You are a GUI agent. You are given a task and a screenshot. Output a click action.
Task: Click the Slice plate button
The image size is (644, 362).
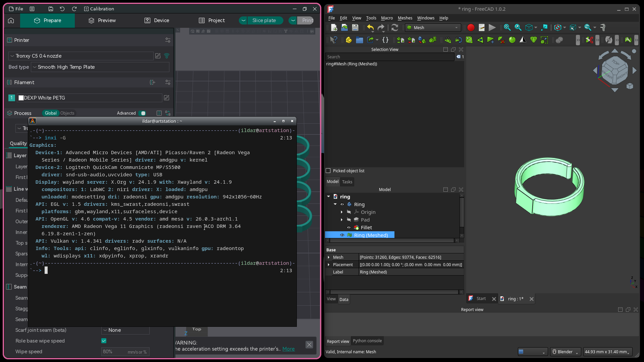(x=264, y=20)
